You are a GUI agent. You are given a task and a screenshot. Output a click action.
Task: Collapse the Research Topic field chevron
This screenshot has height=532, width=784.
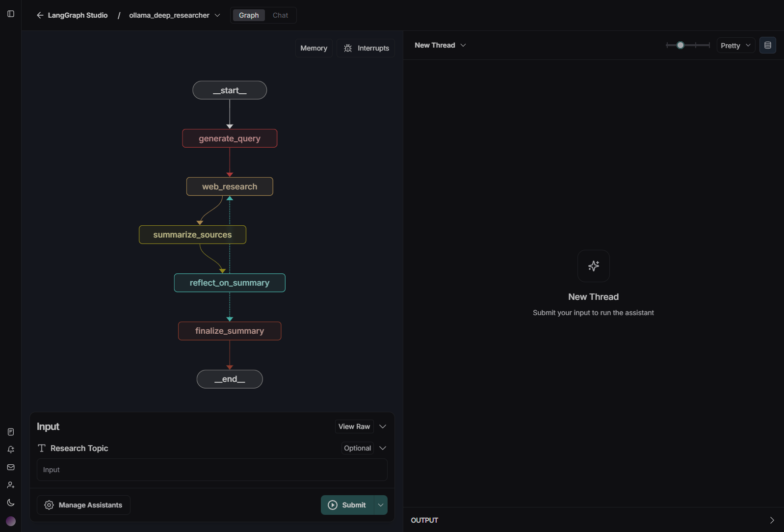click(x=383, y=448)
